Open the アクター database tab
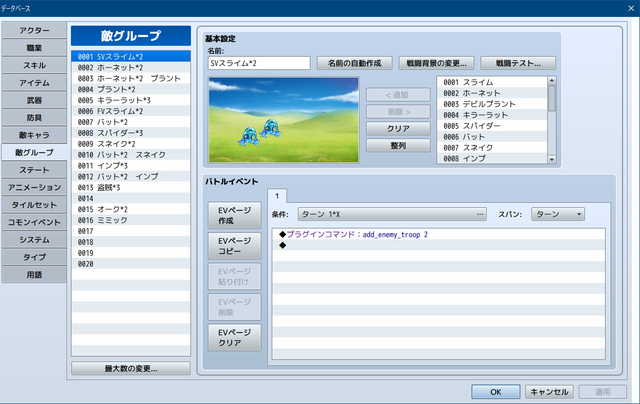Screen dimensions: 640x404 34,31
